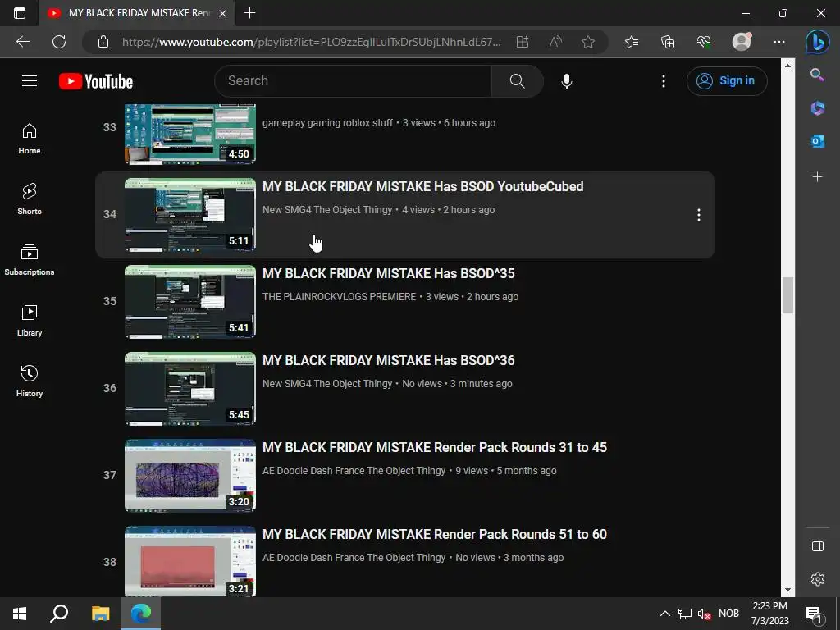This screenshot has width=840, height=630.
Task: Start voice search with the microphone
Action: click(x=566, y=81)
